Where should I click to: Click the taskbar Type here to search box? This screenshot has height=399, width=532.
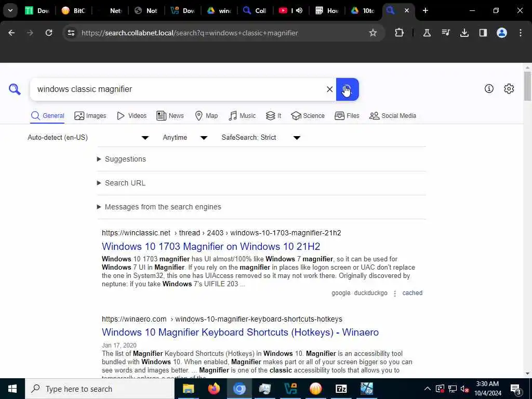[x=100, y=389]
